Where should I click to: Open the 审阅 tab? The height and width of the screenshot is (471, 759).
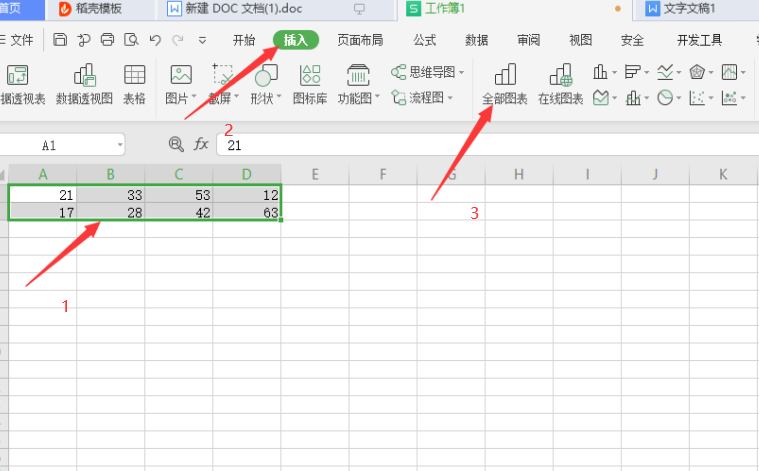(529, 40)
